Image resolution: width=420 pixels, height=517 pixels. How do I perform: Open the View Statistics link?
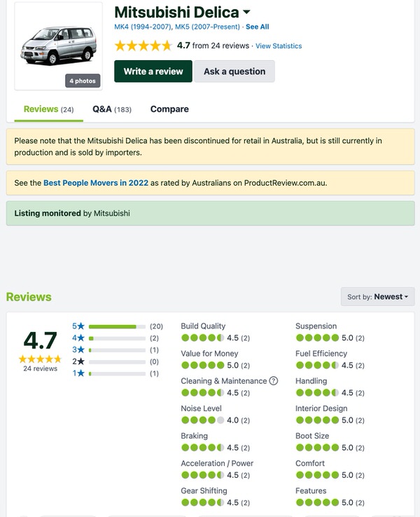pyautogui.click(x=279, y=46)
